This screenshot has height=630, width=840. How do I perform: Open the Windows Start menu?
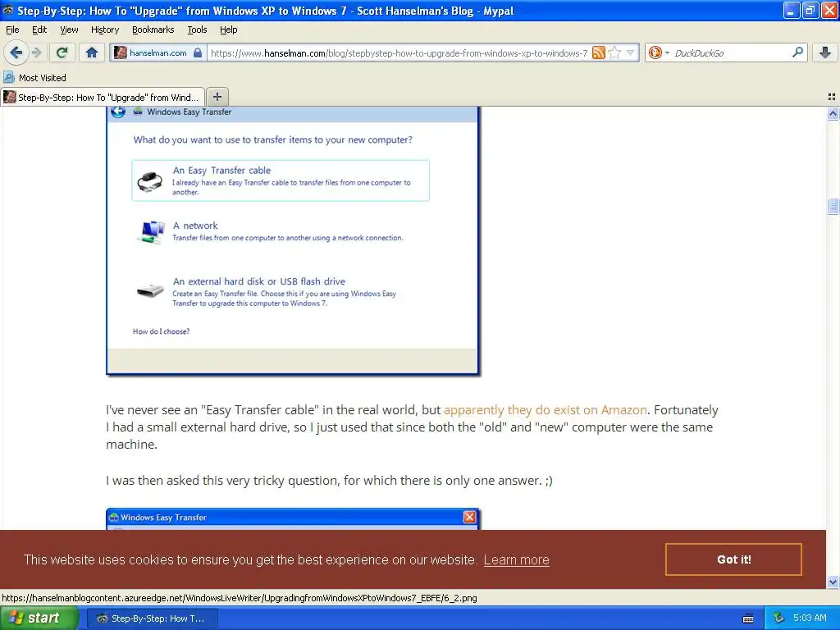click(x=38, y=619)
